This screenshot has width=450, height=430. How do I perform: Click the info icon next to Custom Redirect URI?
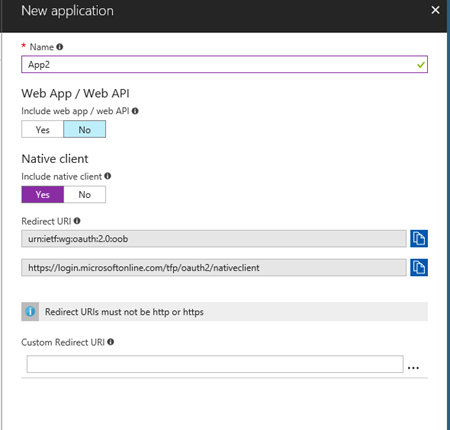click(111, 342)
